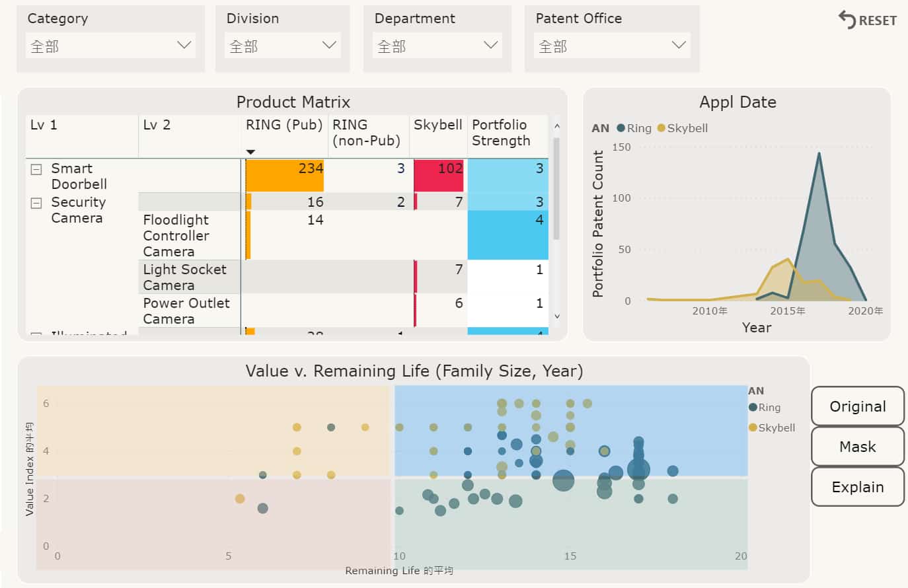Click the Floodlight row value 14
Image resolution: width=908 pixels, height=588 pixels.
coord(315,220)
